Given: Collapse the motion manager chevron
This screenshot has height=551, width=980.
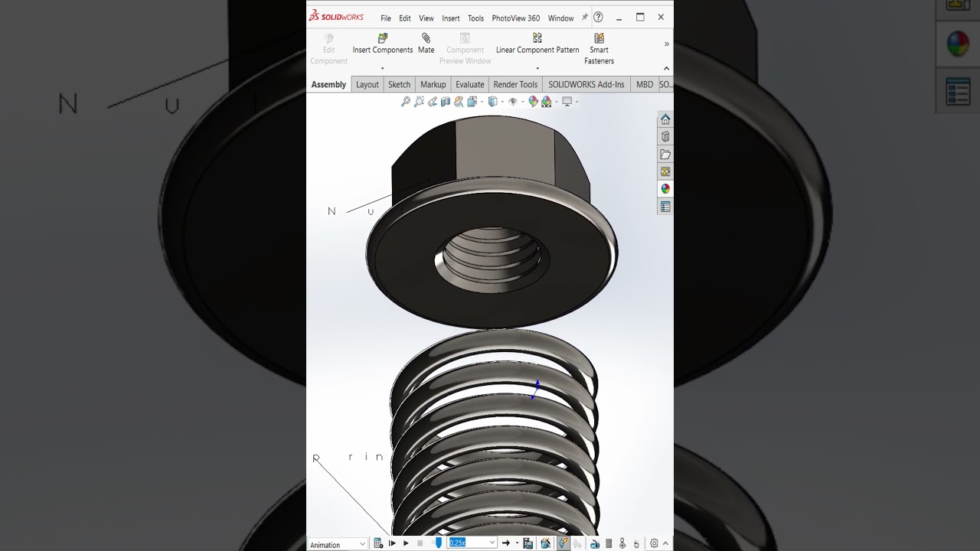Looking at the screenshot, I should click(x=665, y=543).
